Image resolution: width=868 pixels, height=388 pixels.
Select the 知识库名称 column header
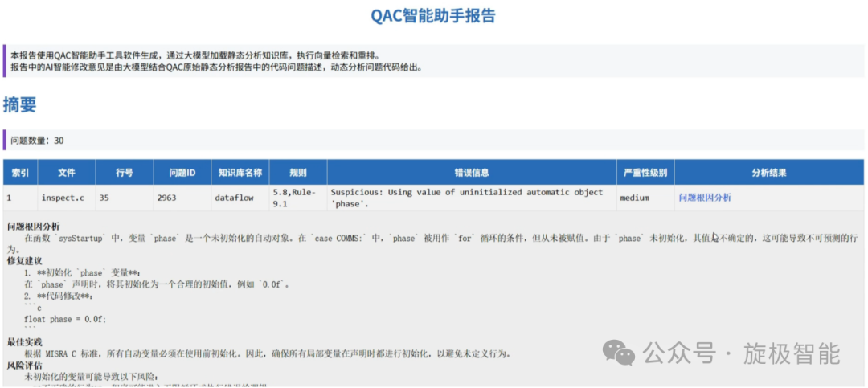pyautogui.click(x=240, y=172)
